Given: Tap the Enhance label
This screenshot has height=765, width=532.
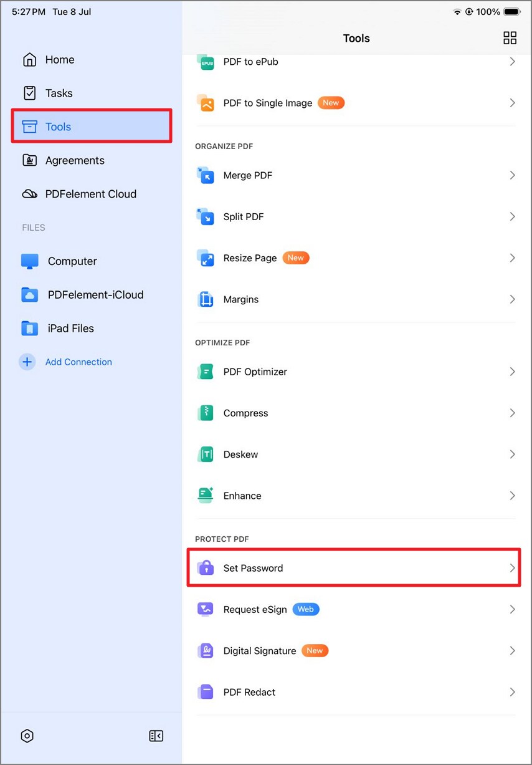Looking at the screenshot, I should (242, 496).
